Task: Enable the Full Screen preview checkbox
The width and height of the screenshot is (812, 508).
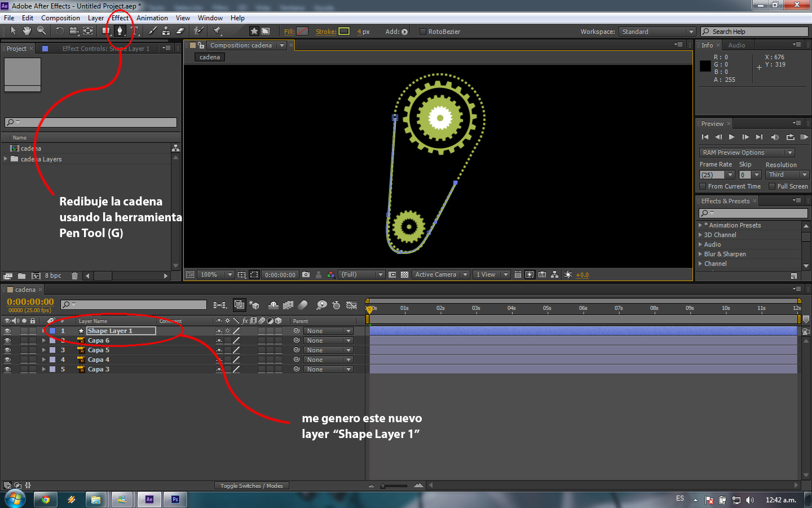Action: (x=772, y=186)
